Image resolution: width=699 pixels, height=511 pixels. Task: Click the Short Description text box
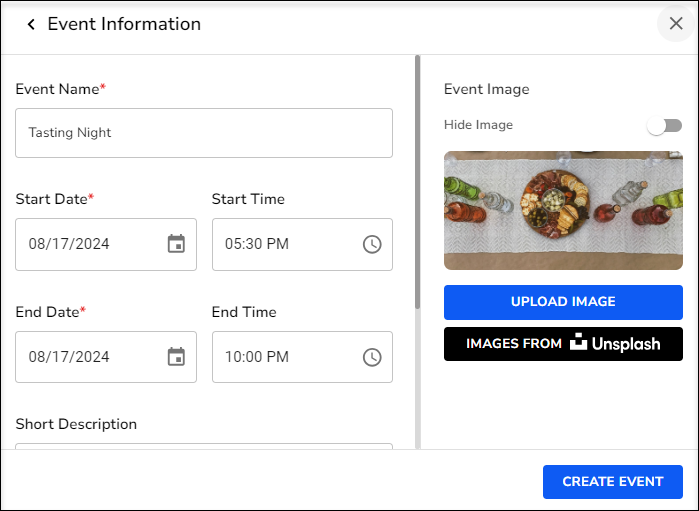(x=203, y=446)
